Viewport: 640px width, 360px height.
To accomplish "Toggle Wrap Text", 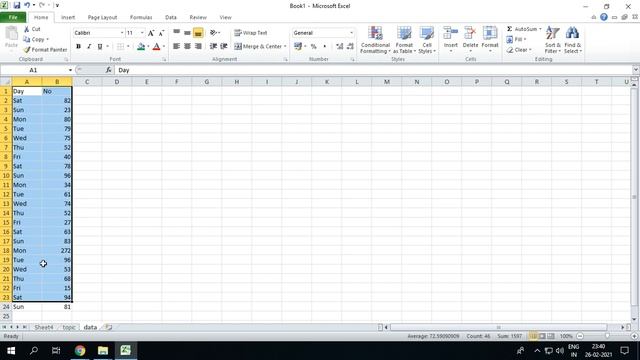I will tap(251, 33).
